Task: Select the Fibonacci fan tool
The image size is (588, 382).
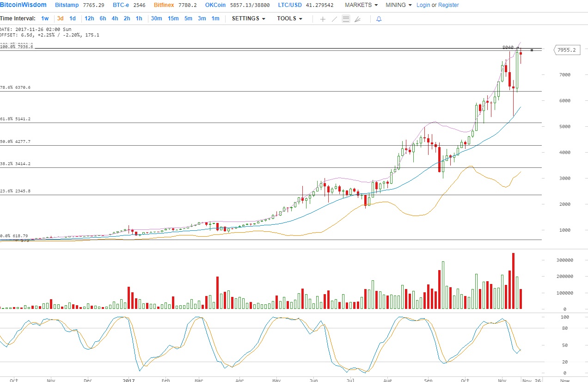Action: tap(357, 19)
